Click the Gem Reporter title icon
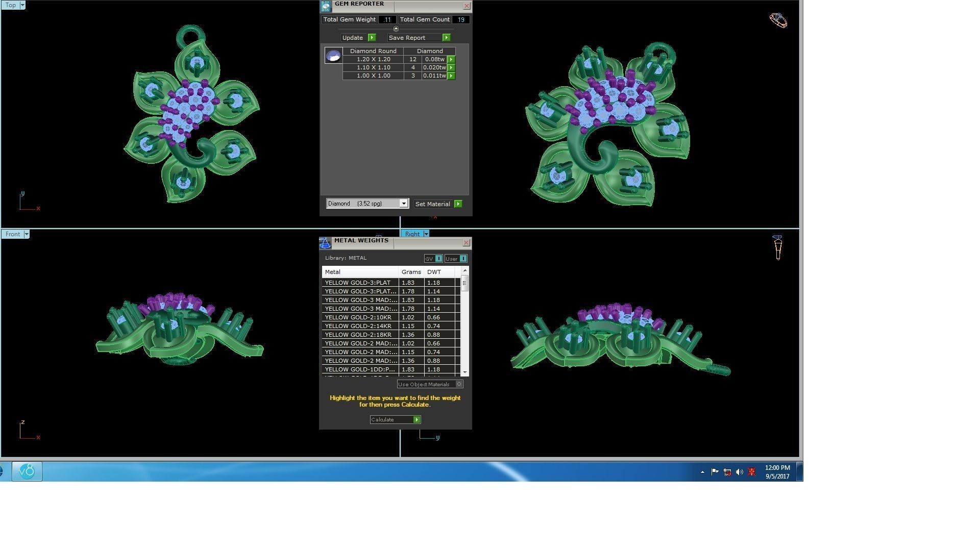Image resolution: width=980 pixels, height=551 pixels. tap(326, 6)
